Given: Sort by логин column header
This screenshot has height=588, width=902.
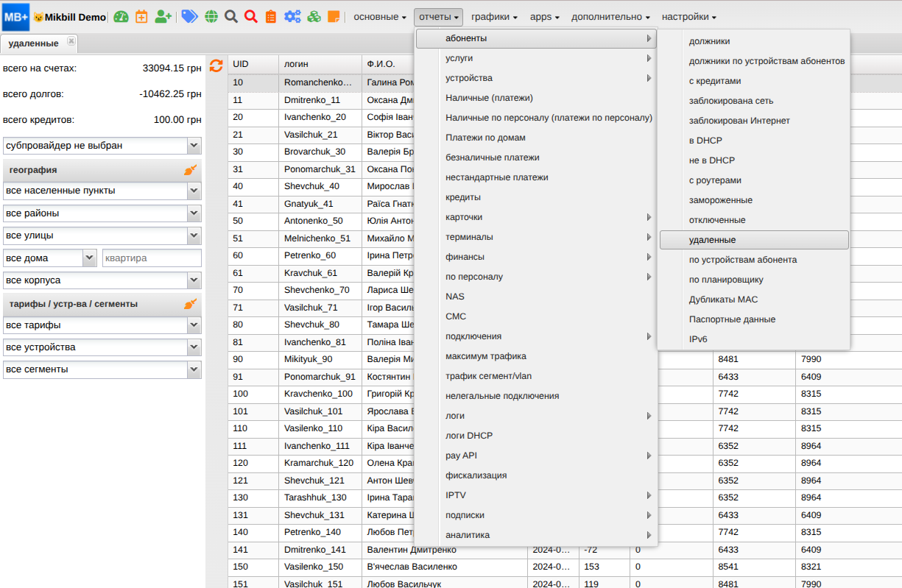Looking at the screenshot, I should 320,64.
